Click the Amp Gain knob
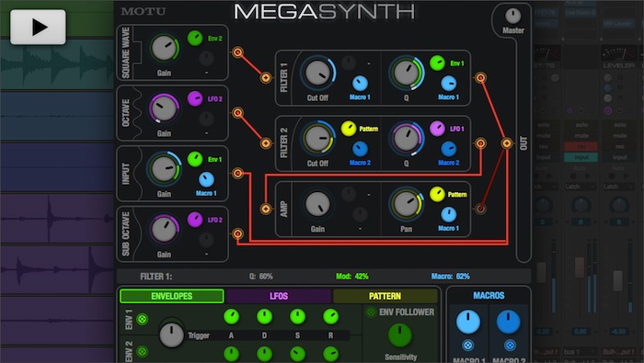Screen dimensions: 644x363 pos(317,204)
